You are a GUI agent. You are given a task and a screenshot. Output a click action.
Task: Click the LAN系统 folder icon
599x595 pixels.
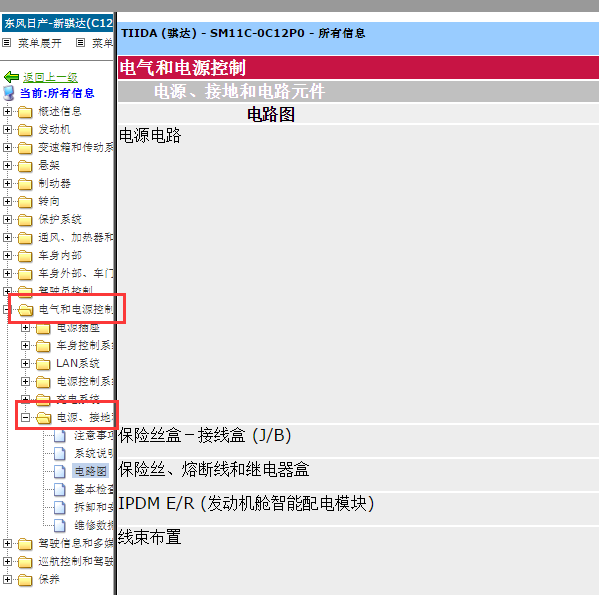click(43, 364)
